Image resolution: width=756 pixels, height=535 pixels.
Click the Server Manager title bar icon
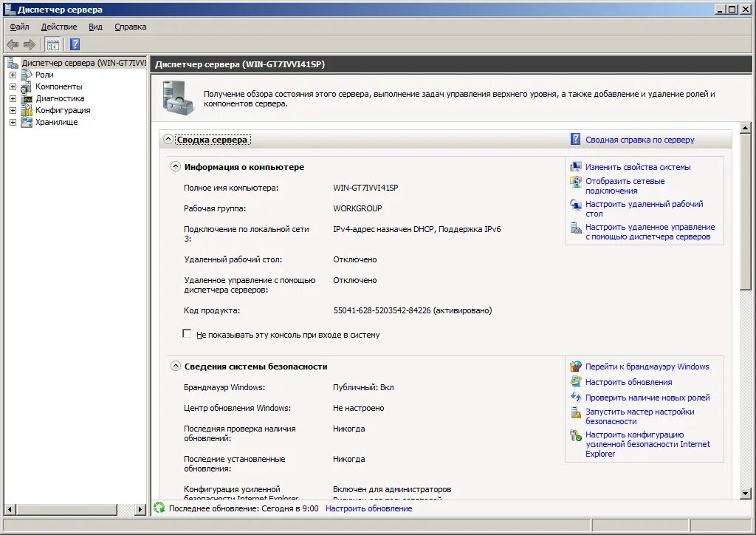pos(10,9)
